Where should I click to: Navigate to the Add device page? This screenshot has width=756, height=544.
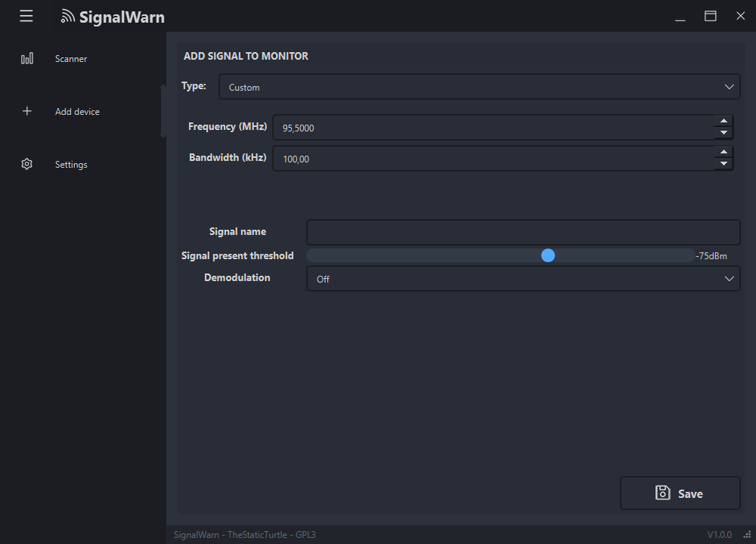coord(76,111)
